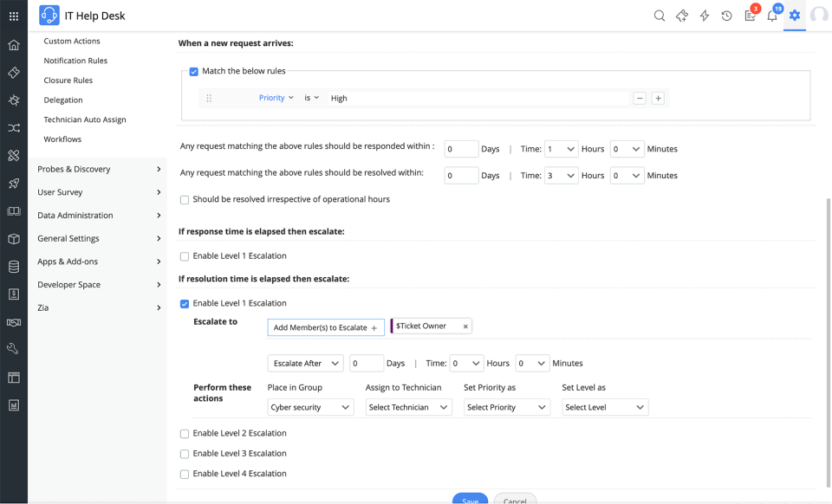The height and width of the screenshot is (504, 832).
Task: Uncheck Match the below rules
Action: click(194, 71)
